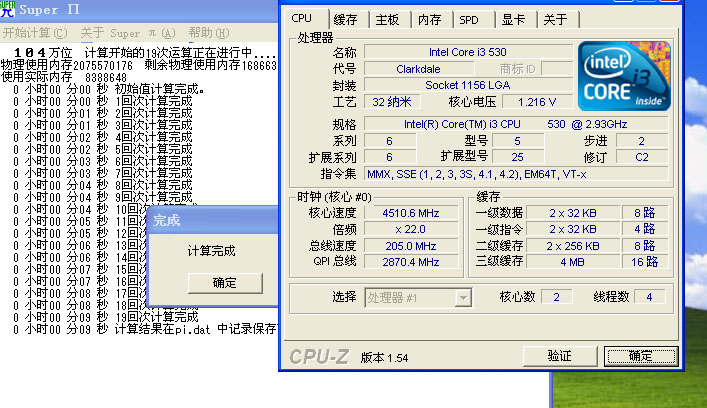Switch to the 关于 tab in CPU-Z
The width and height of the screenshot is (707, 408).
tap(555, 19)
